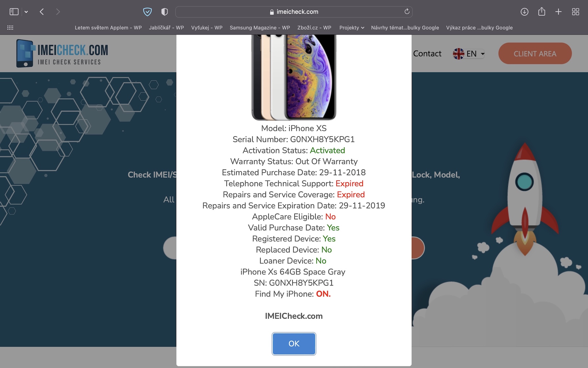Open a new tab
The image size is (588, 368).
(x=558, y=12)
